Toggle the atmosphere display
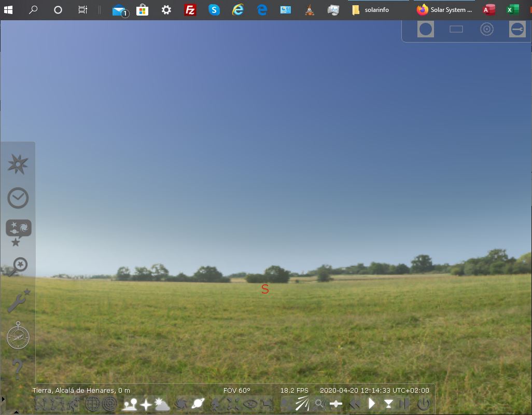Image resolution: width=532 pixels, height=415 pixels. coord(162,404)
